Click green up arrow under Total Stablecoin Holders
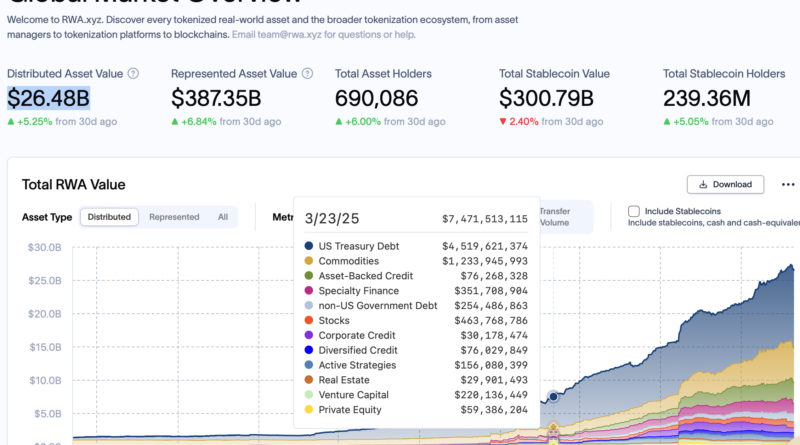Viewport: 800px width, 445px height. point(668,121)
